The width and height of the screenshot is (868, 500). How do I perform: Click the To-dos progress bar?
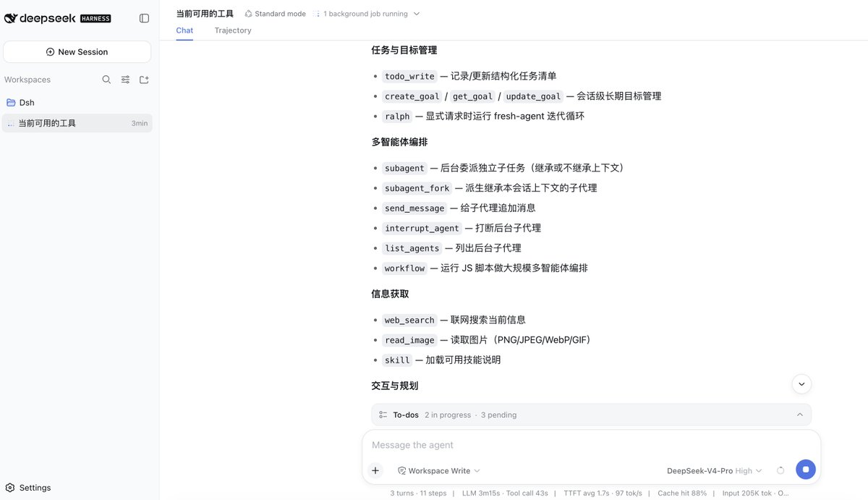click(x=591, y=415)
